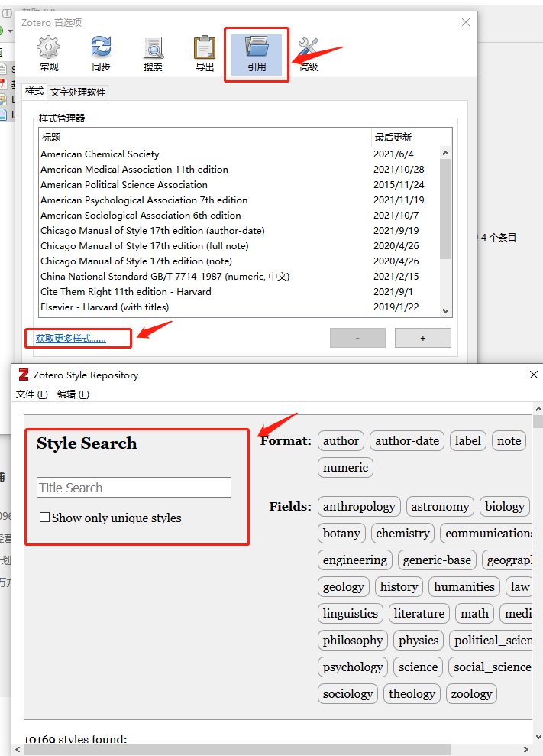Filter by science field
The width and height of the screenshot is (543, 756).
(419, 667)
